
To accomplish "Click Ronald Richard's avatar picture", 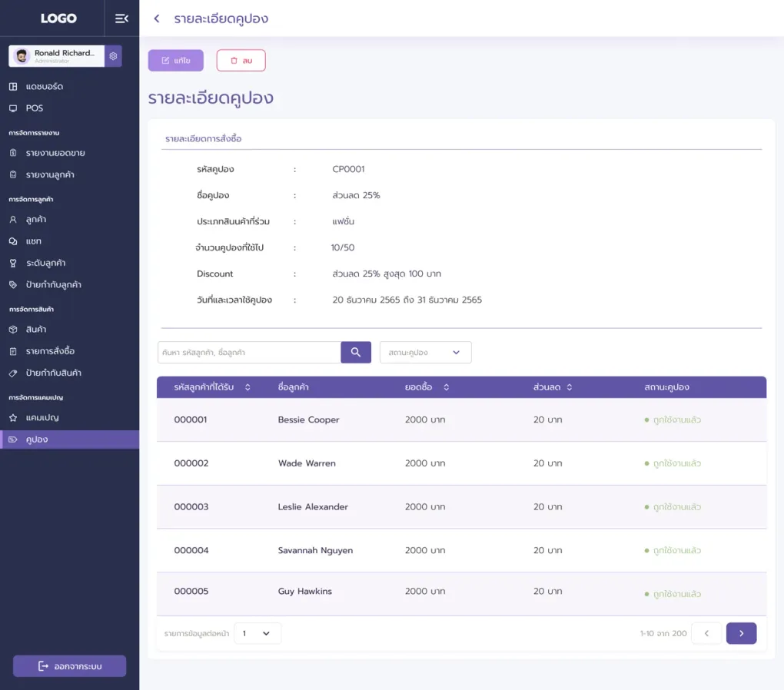I will pos(22,56).
